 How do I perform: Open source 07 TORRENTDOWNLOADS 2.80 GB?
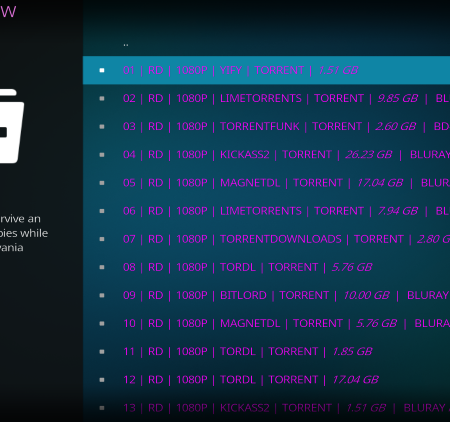coord(266,239)
